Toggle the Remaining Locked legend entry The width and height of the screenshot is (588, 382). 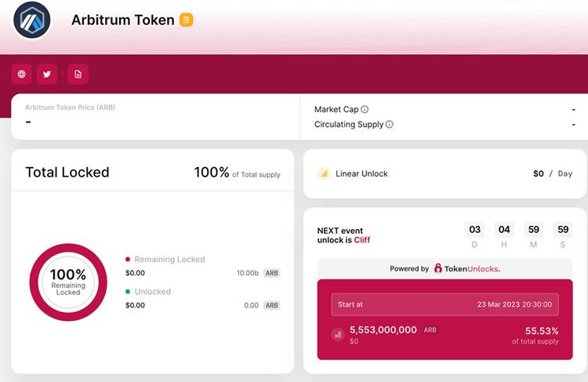[169, 259]
